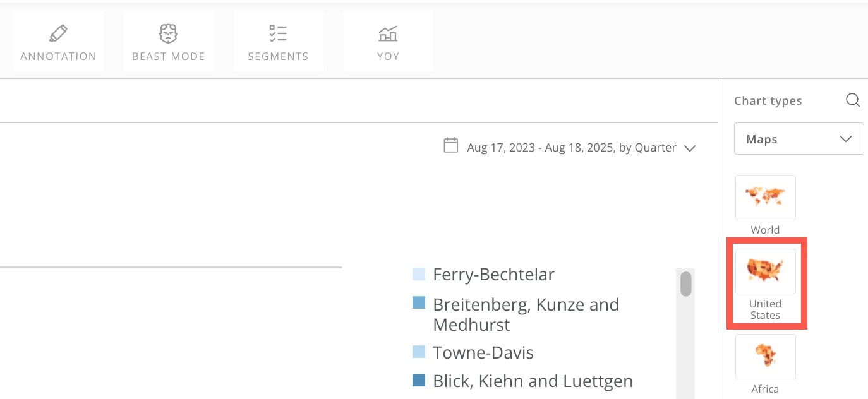Click the Ferry-Bechtelar legend color swatch
Image resolution: width=868 pixels, height=399 pixels.
419,274
